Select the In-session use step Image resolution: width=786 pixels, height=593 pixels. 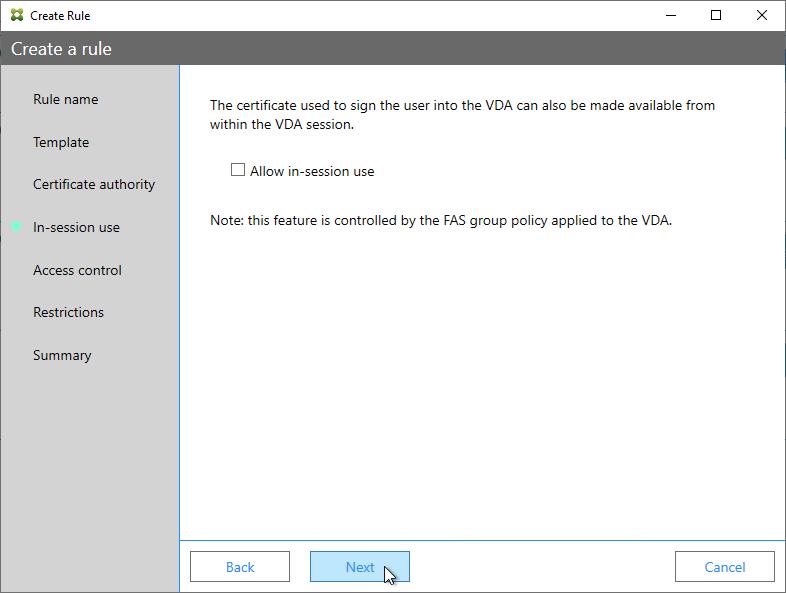pos(76,228)
